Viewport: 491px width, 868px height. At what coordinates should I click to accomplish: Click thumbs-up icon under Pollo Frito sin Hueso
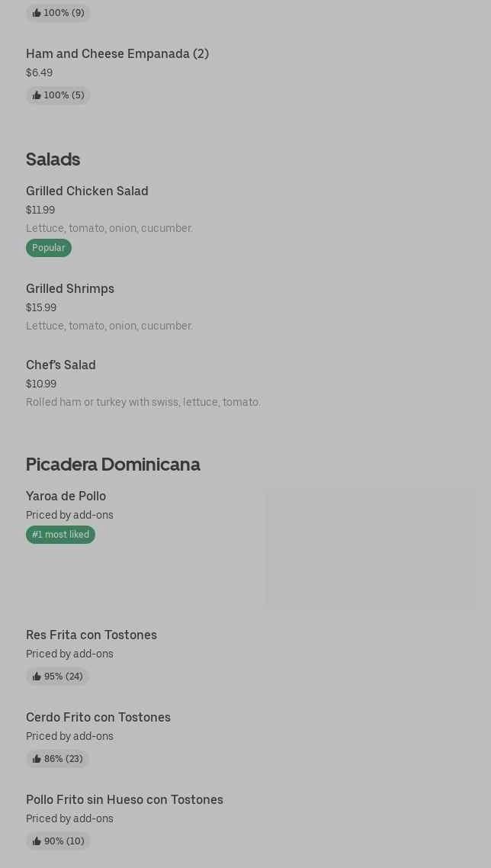(x=37, y=841)
